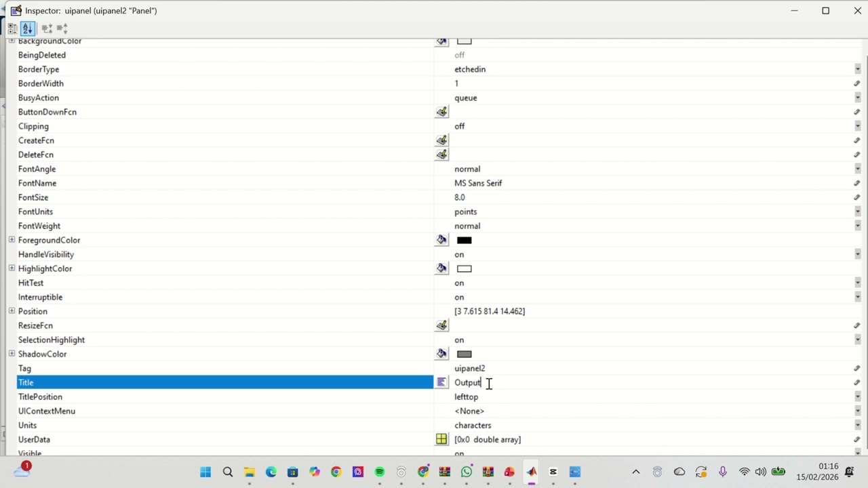Screen dimensions: 868x488
Task: Open Spotify from the taskbar
Action: point(380,472)
